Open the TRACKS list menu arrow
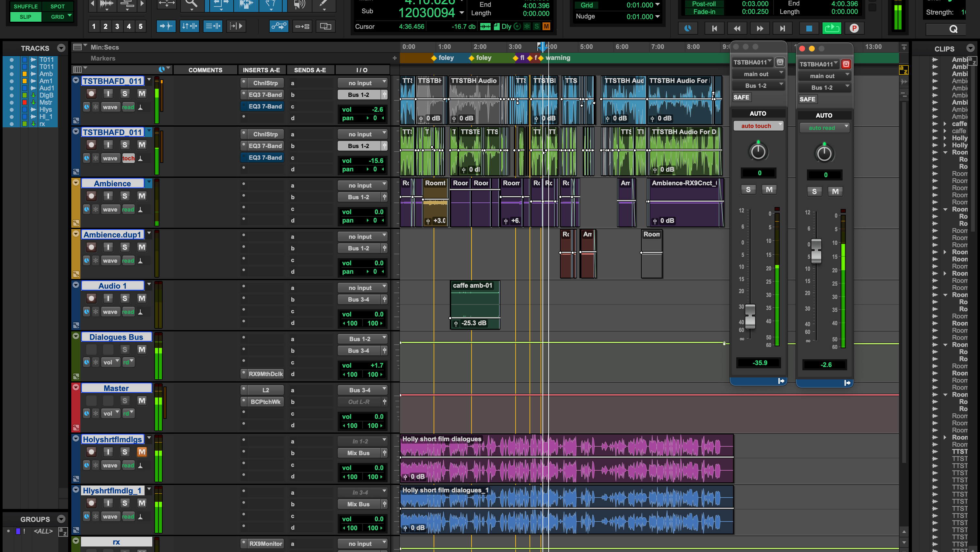The height and width of the screenshot is (552, 980). 61,48
